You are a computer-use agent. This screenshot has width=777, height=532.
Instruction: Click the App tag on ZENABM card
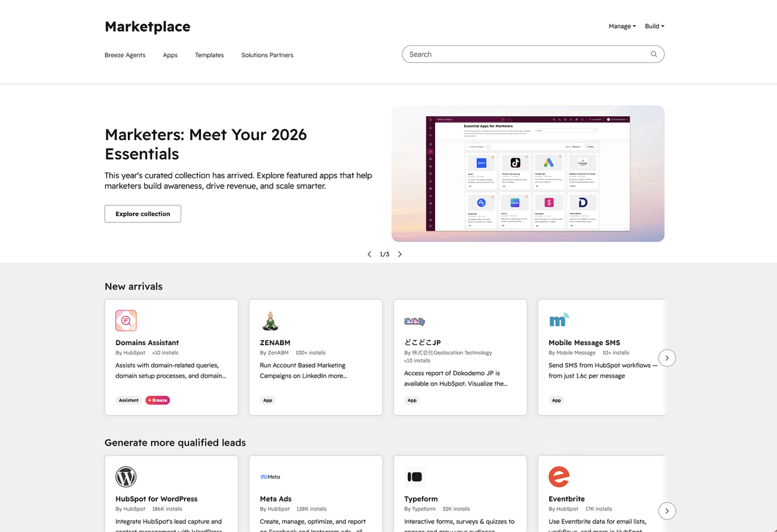267,400
